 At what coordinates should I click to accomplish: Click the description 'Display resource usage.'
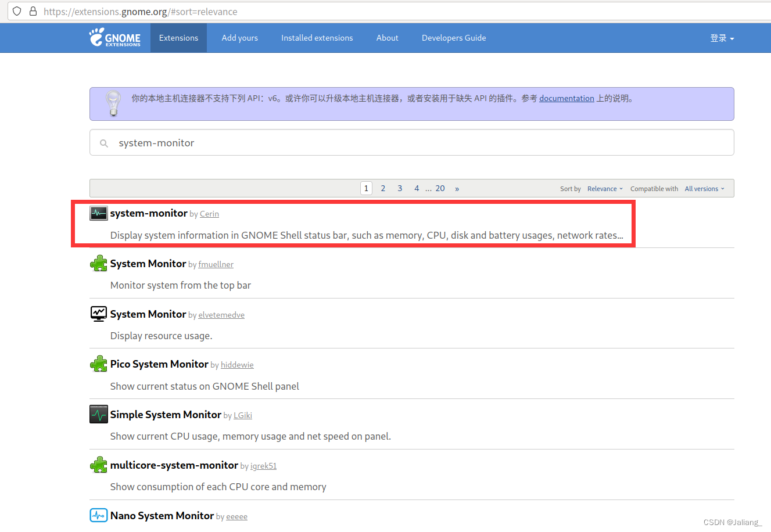(162, 336)
